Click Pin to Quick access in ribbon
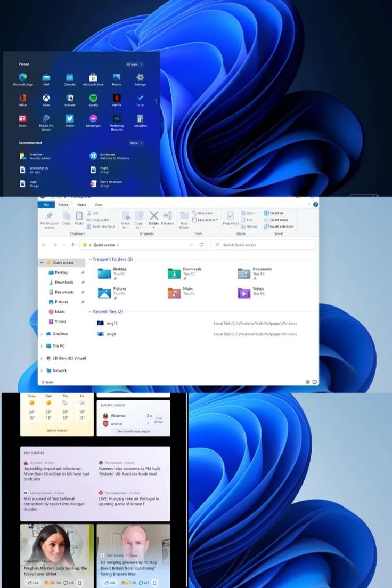The height and width of the screenshot is (588, 392). [50, 220]
